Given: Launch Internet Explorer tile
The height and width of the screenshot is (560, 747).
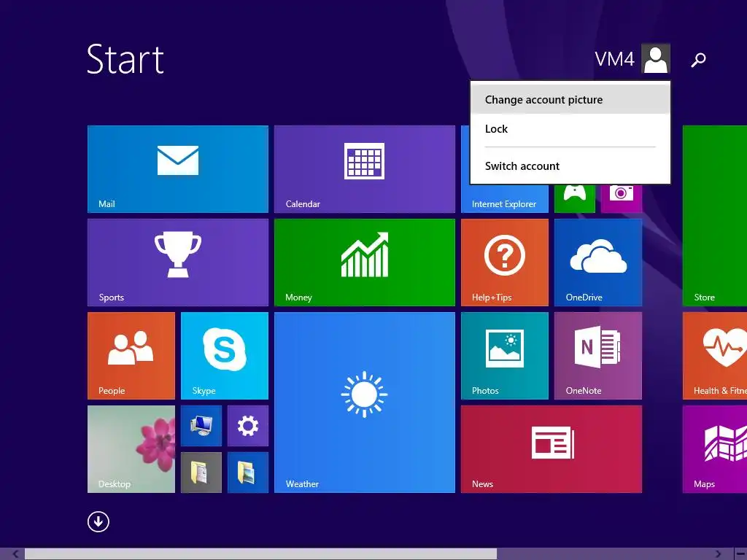Looking at the screenshot, I should 505,198.
